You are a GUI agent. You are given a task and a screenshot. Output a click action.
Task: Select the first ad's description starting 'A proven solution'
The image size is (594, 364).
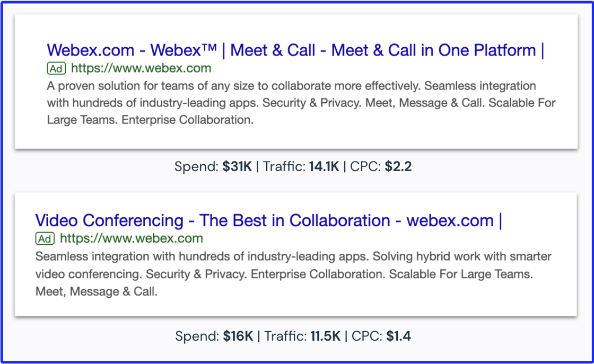click(x=301, y=103)
